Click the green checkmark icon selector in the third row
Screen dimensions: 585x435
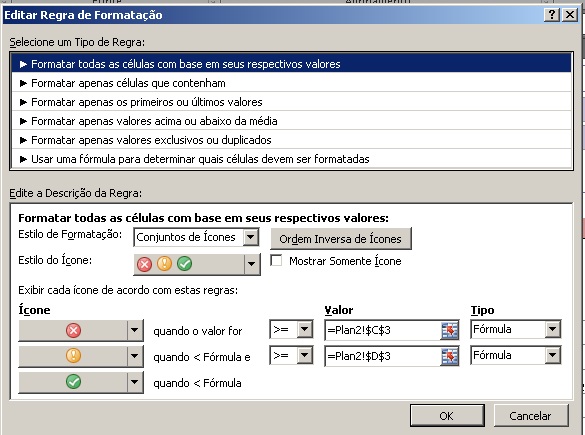pyautogui.click(x=81, y=382)
